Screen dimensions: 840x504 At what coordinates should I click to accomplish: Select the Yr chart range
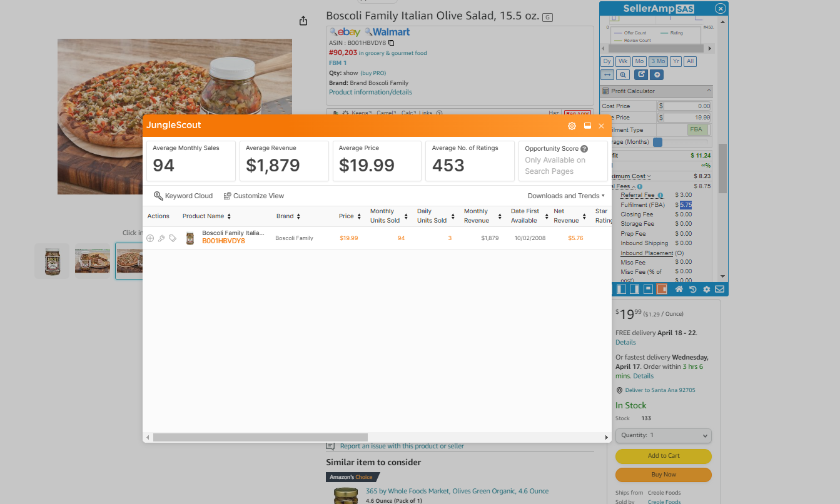(x=676, y=61)
